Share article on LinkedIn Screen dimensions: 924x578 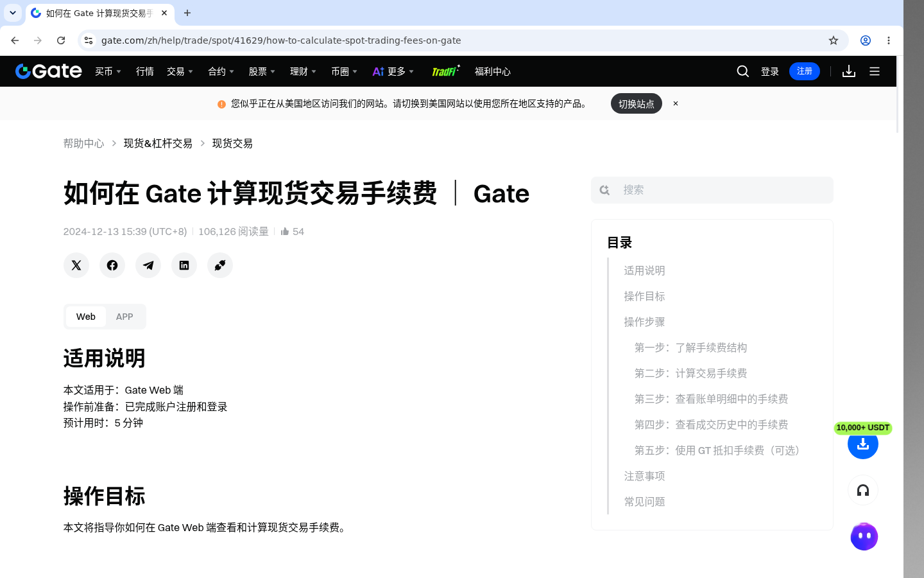pyautogui.click(x=184, y=265)
